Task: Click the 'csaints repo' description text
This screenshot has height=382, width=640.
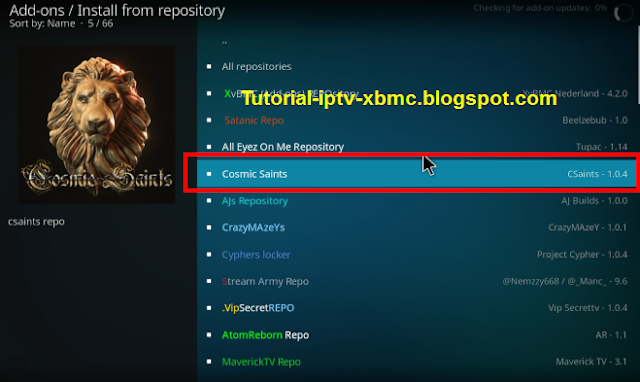Action: [36, 222]
